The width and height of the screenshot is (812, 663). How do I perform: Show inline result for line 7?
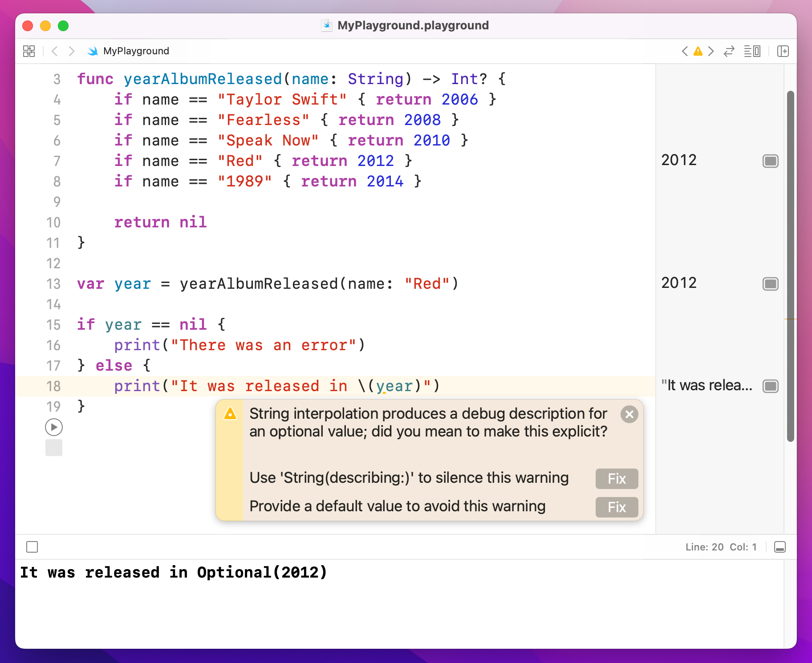[770, 161]
